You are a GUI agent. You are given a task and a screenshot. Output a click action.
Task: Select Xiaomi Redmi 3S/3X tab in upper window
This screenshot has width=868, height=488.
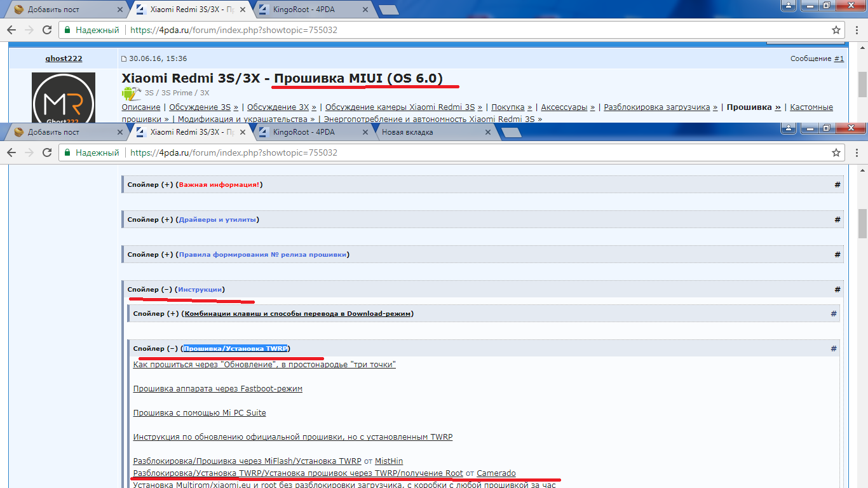click(192, 10)
